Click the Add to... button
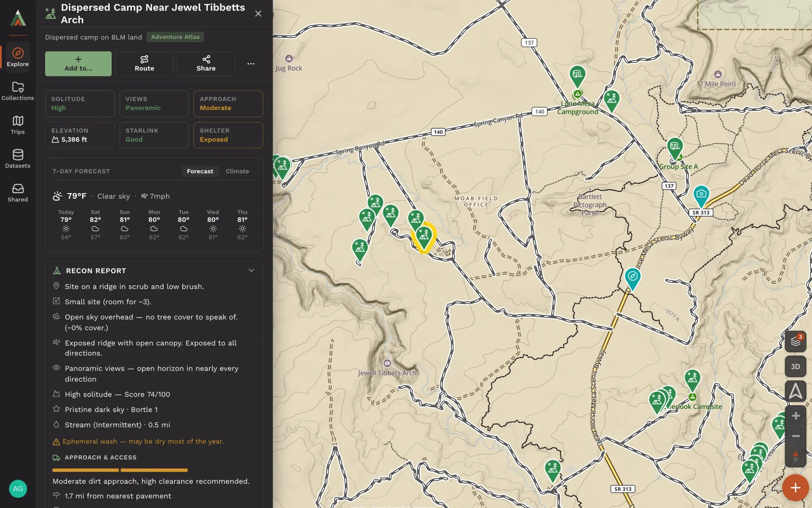Screen dimensions: 812x508 click(x=78, y=64)
